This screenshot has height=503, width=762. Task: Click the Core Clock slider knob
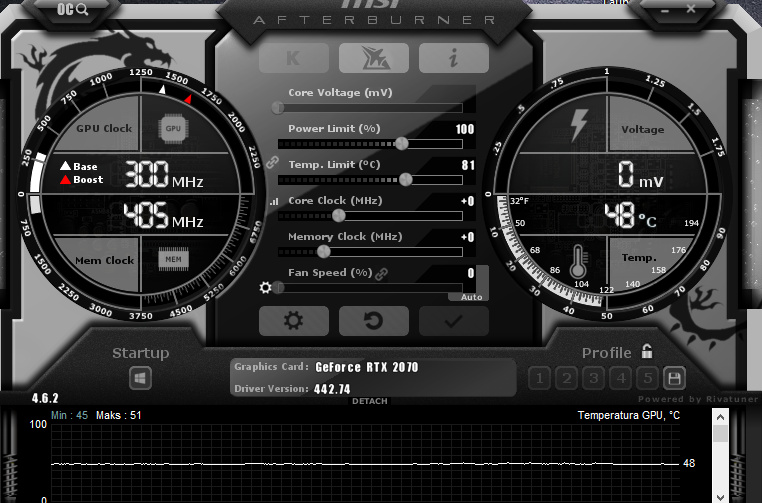click(x=339, y=215)
